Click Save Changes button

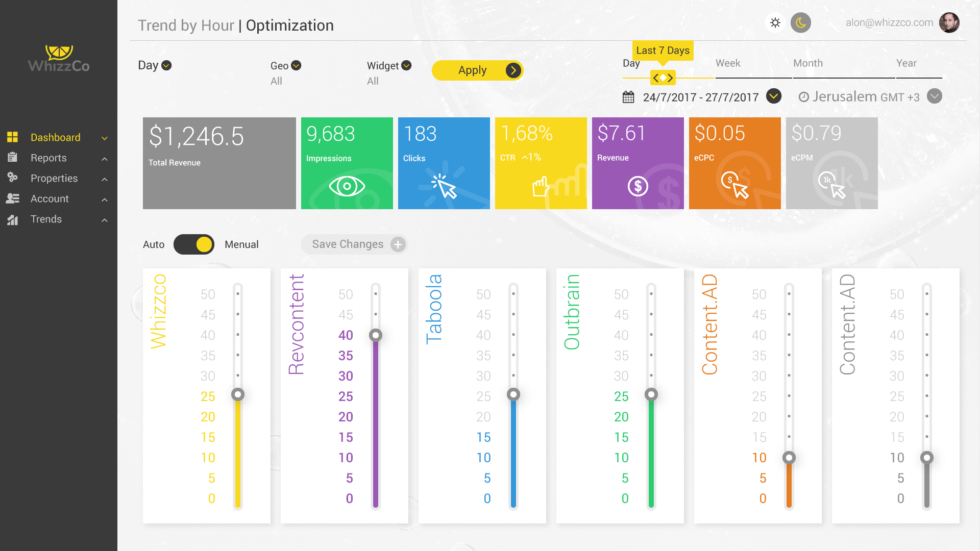pos(354,244)
